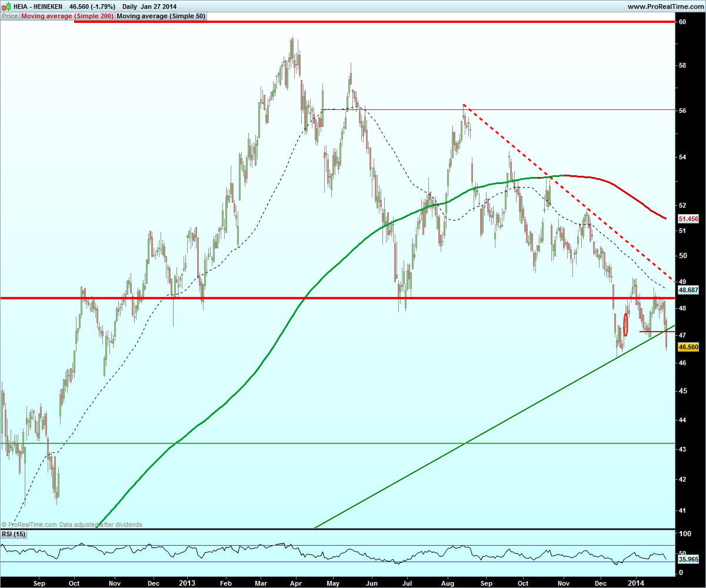Viewport: 706px width, 588px height.
Task: Visit the www.ProRealTime.com link
Action: pos(665,6)
